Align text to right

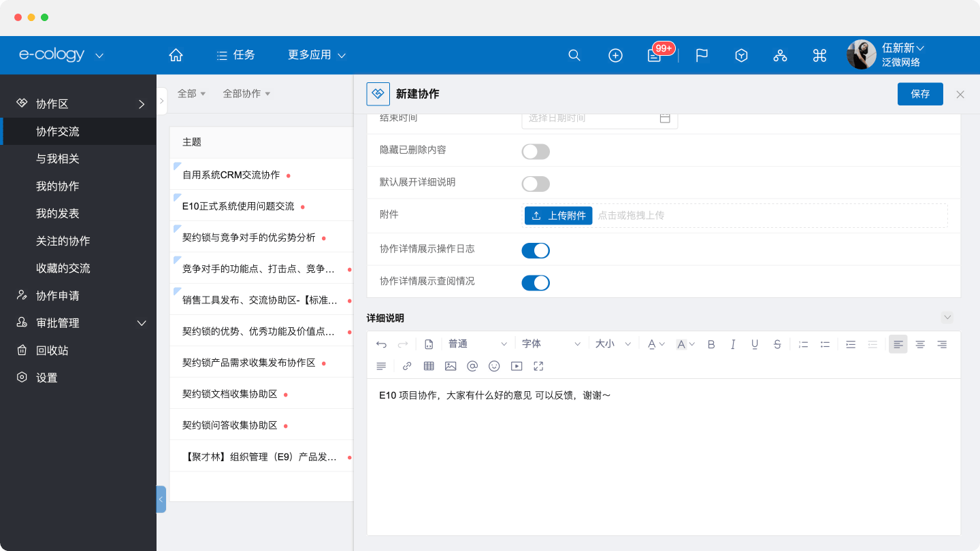point(942,344)
